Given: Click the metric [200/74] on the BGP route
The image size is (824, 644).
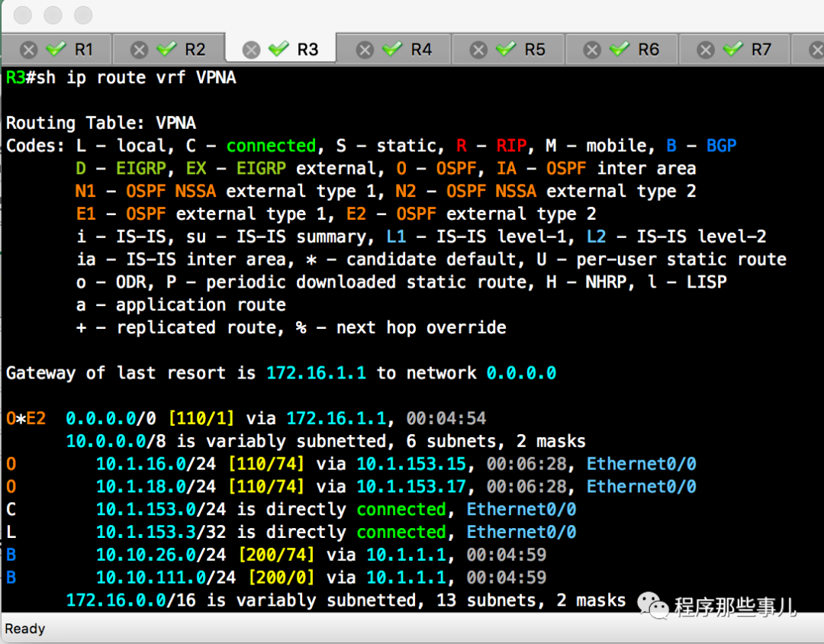Looking at the screenshot, I should pos(276,555).
